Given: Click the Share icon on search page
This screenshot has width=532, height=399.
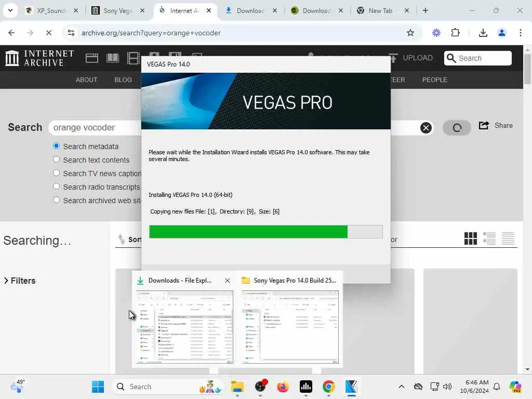Looking at the screenshot, I should coord(484,126).
